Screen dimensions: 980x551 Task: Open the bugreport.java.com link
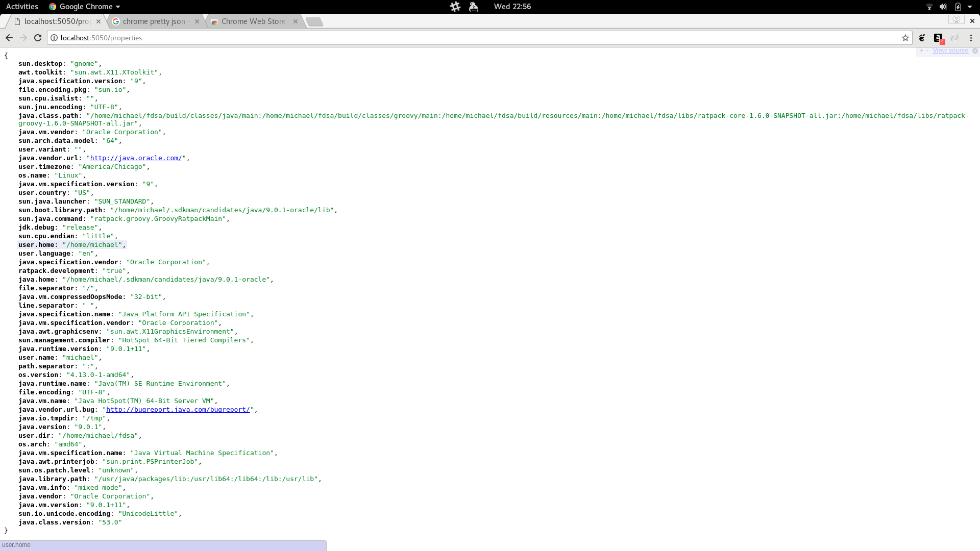(178, 410)
